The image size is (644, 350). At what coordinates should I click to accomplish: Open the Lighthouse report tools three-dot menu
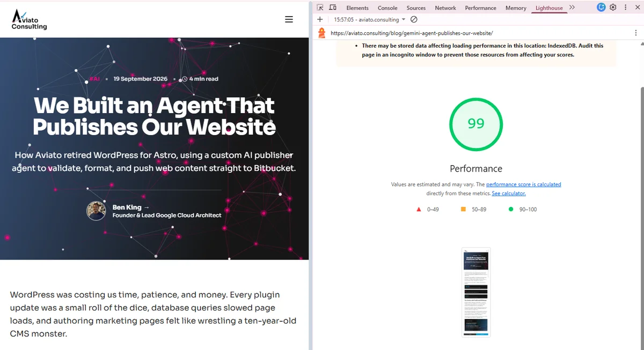click(x=635, y=33)
